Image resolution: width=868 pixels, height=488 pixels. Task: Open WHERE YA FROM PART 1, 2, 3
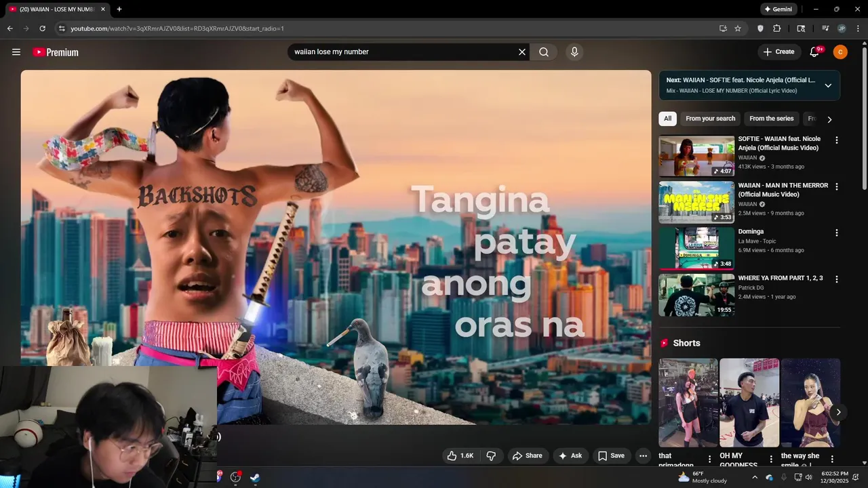pyautogui.click(x=781, y=278)
